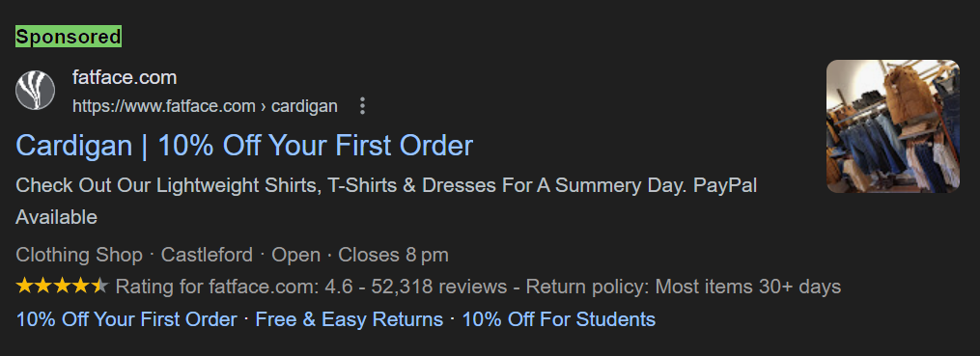980x356 pixels.
Task: Click the 52,318 reviews count
Action: tap(438, 287)
